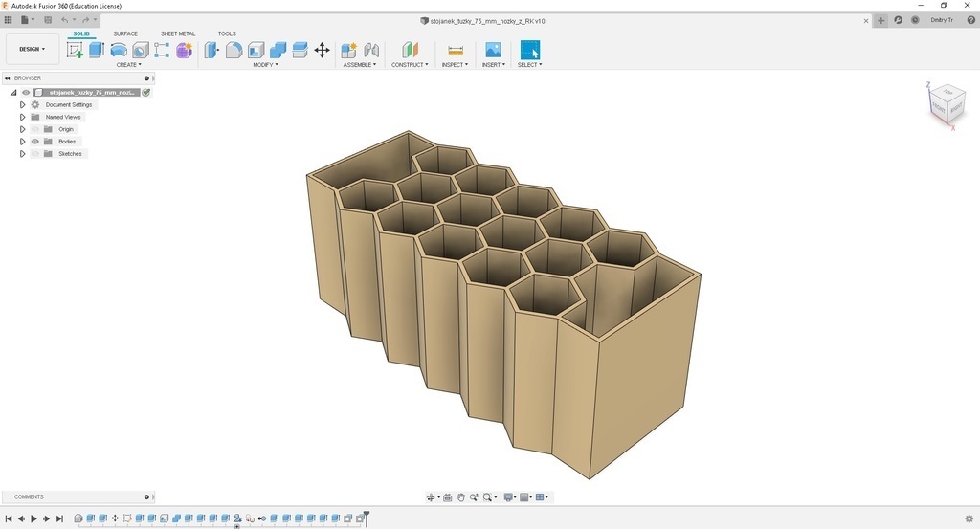Open the INSERT dropdown menu
This screenshot has width=980, height=529.
[494, 65]
